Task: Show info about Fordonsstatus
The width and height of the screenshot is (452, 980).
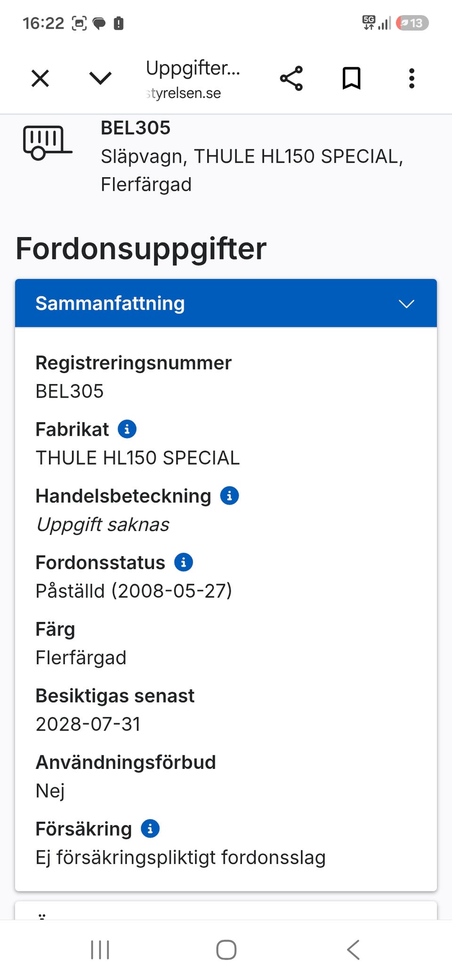Action: point(184,562)
